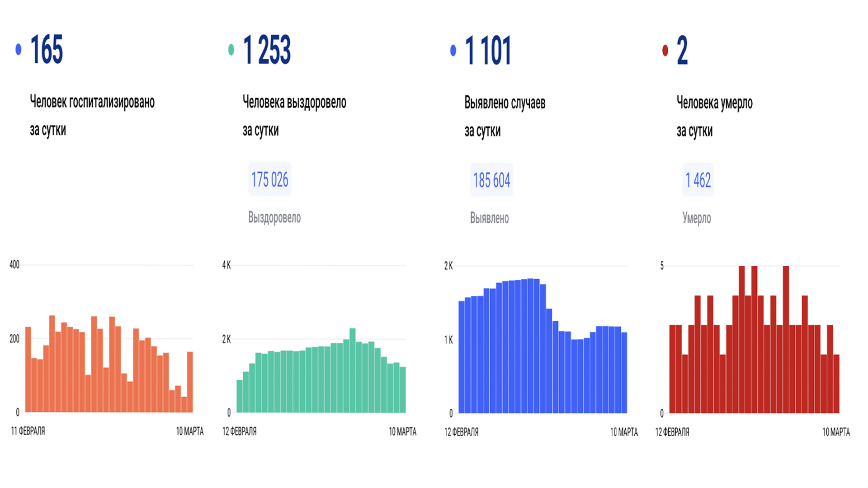Click the blue dot beside 165
Viewport: 868px width, 488px height.
coord(19,49)
